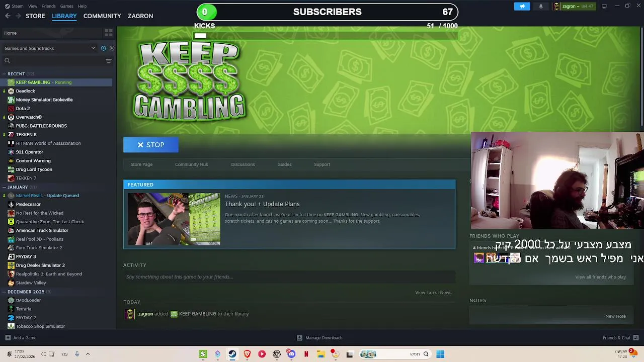Open library advanced filter settings icon

[109, 61]
